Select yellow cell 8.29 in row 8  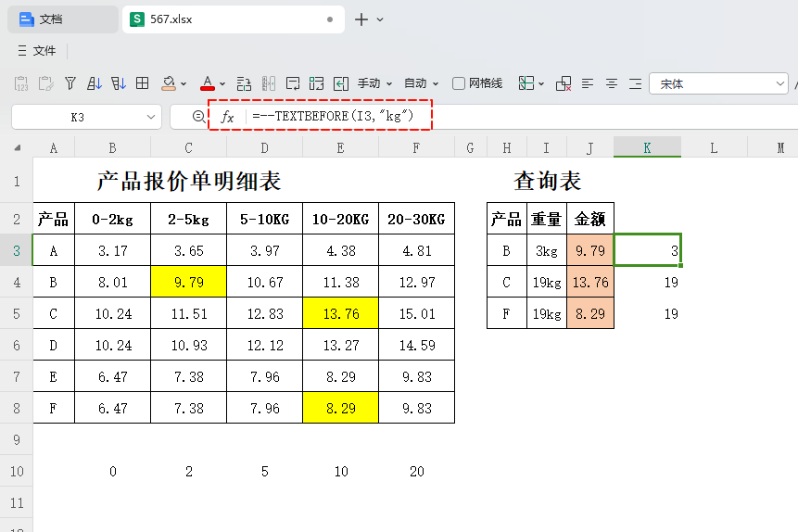point(340,409)
